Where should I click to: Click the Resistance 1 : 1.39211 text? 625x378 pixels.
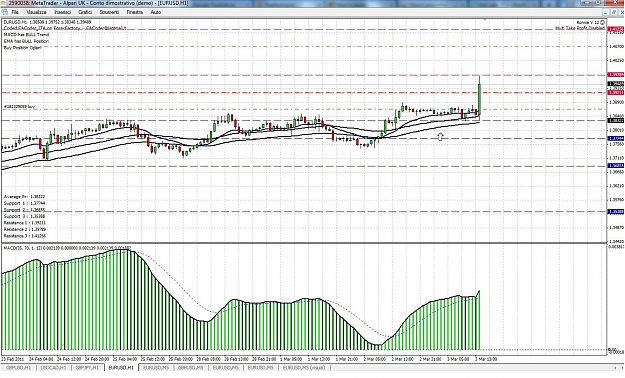coord(25,223)
